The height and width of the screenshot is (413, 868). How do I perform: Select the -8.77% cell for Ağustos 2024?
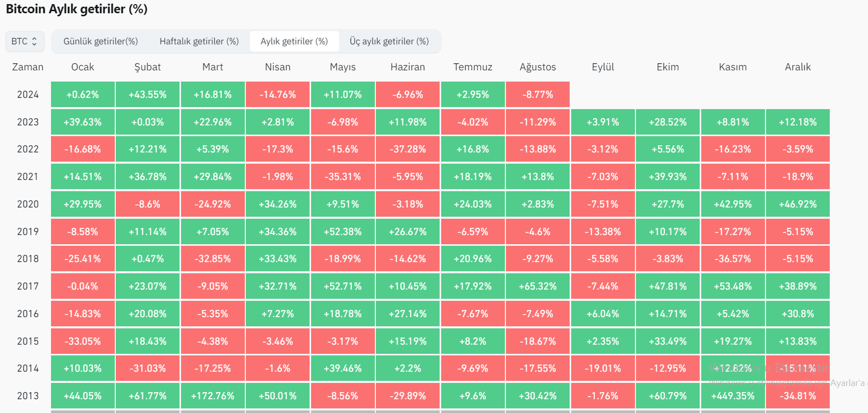(x=538, y=95)
